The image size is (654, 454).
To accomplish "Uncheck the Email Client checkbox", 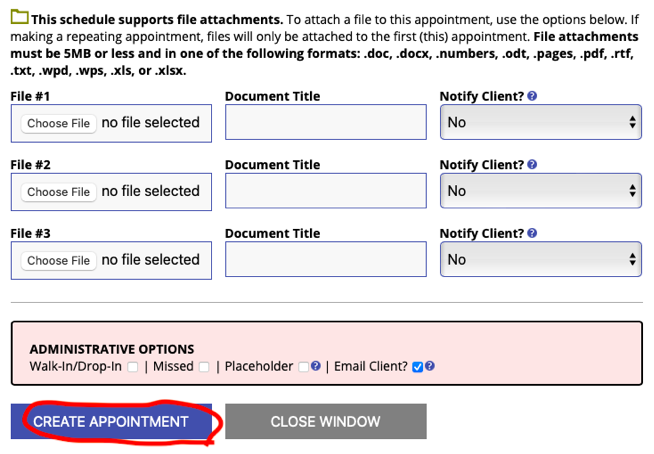I will 417,367.
